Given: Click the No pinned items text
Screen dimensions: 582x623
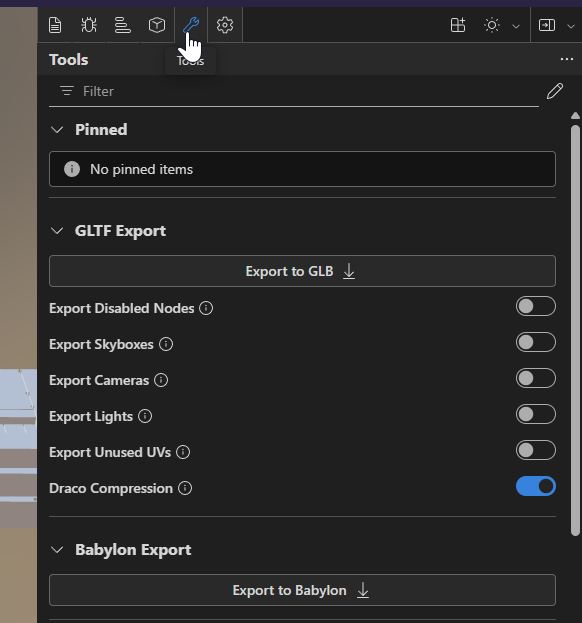Looking at the screenshot, I should click(141, 170).
